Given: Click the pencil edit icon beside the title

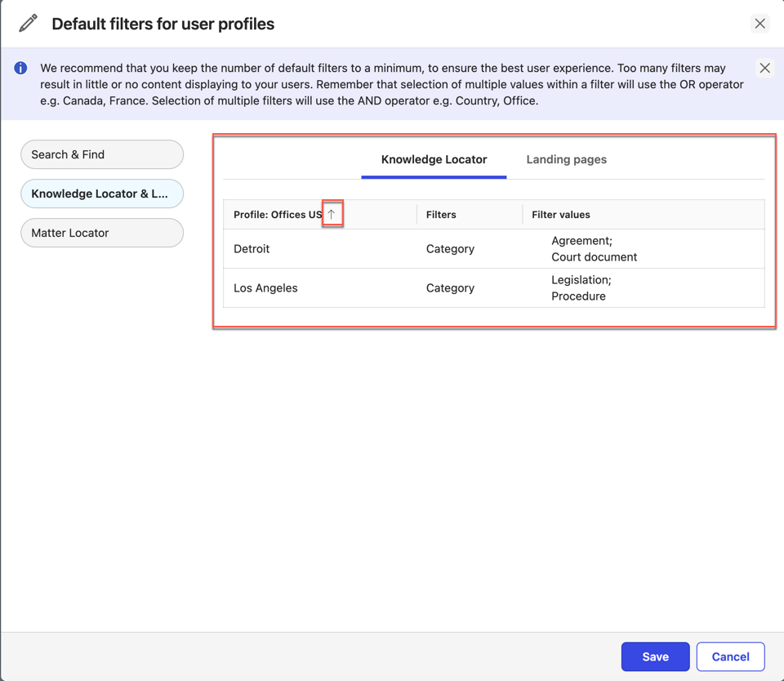Looking at the screenshot, I should 29,24.
